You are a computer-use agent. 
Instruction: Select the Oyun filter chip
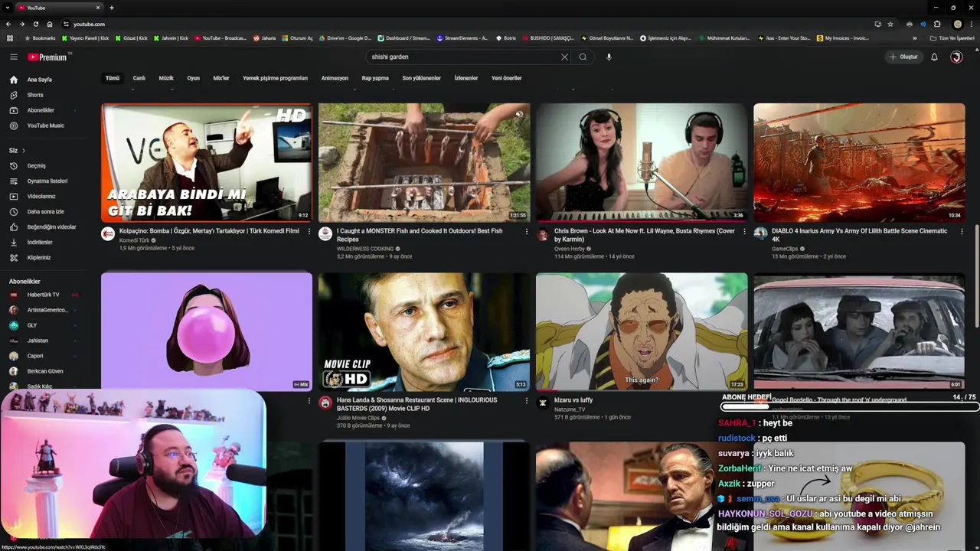(x=193, y=78)
